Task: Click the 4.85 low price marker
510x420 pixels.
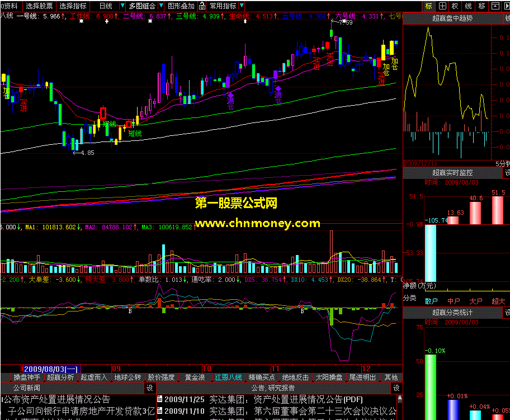Action: (x=83, y=153)
